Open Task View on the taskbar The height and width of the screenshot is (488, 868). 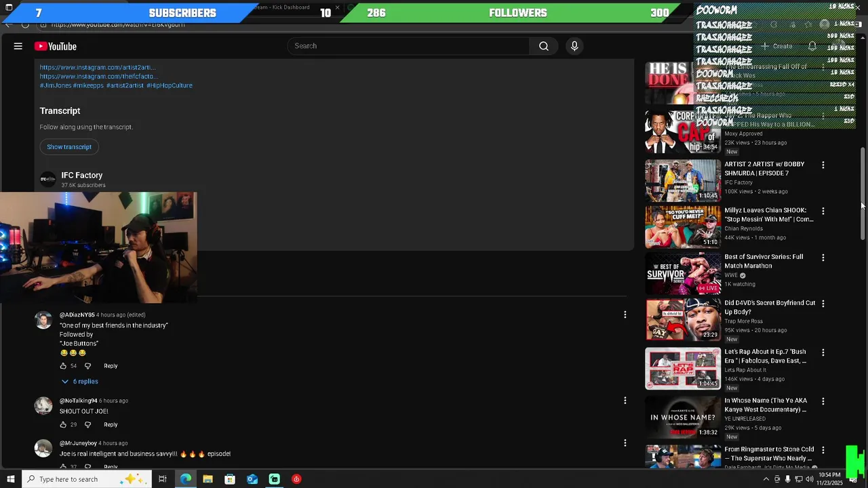coord(163,479)
